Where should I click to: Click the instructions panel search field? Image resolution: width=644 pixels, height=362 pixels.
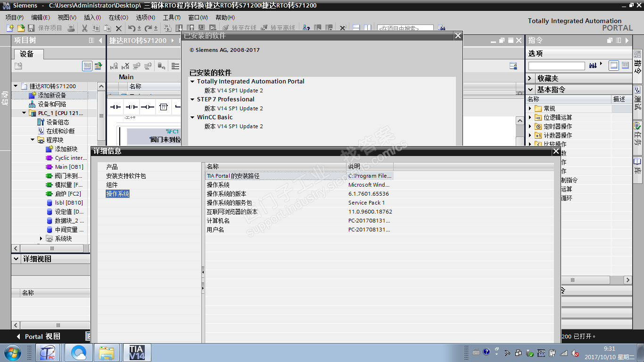click(556, 66)
